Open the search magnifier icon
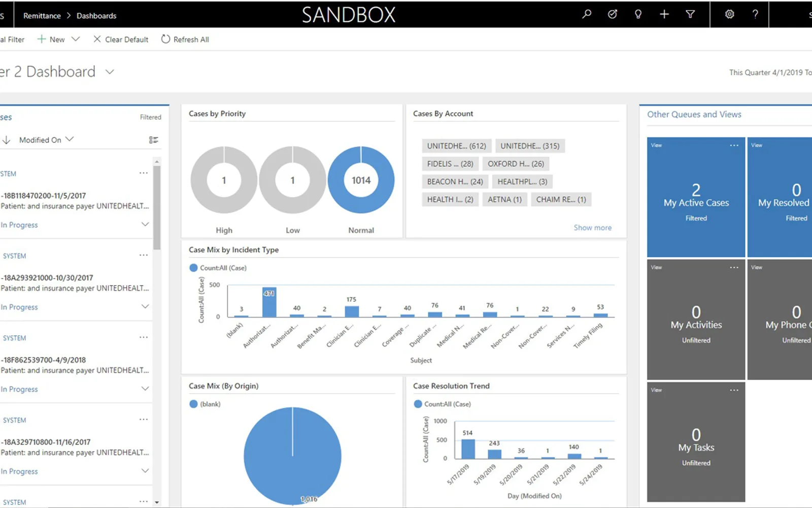The image size is (812, 508). [x=587, y=14]
